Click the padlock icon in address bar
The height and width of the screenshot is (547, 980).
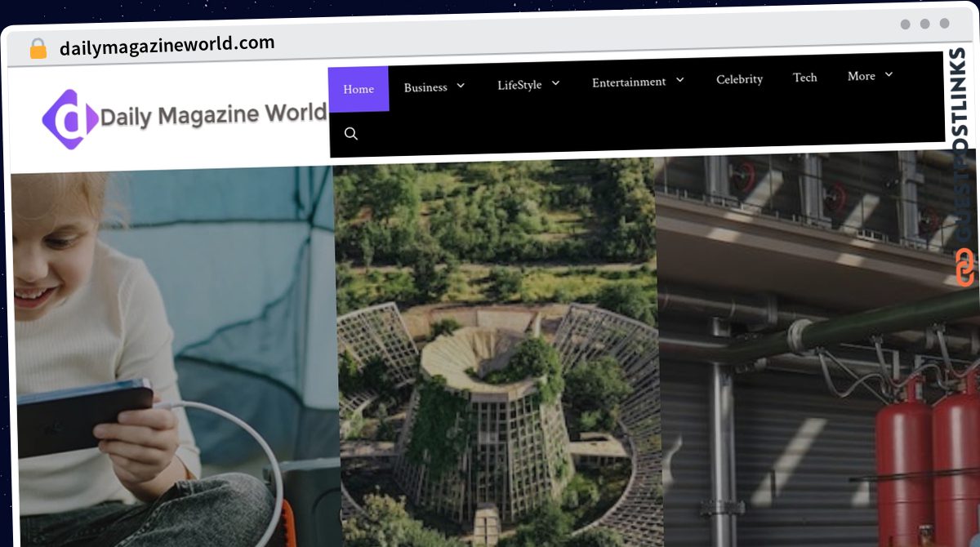(x=38, y=49)
